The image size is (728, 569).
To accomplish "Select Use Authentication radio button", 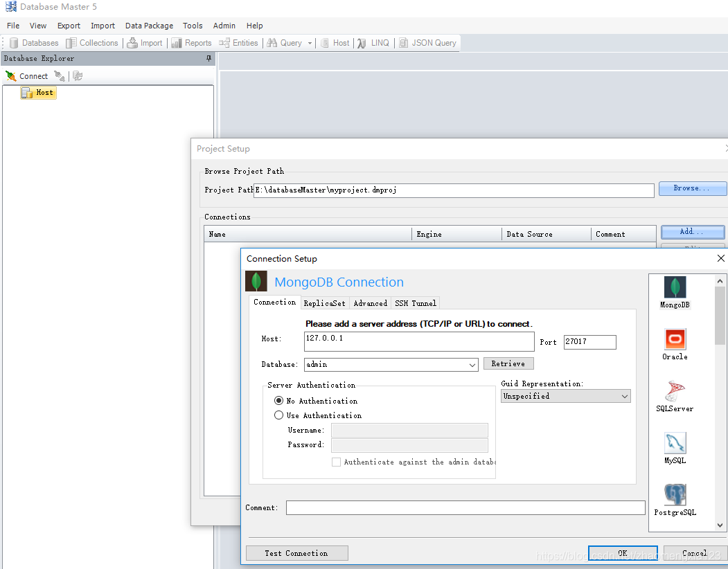I will [x=278, y=415].
